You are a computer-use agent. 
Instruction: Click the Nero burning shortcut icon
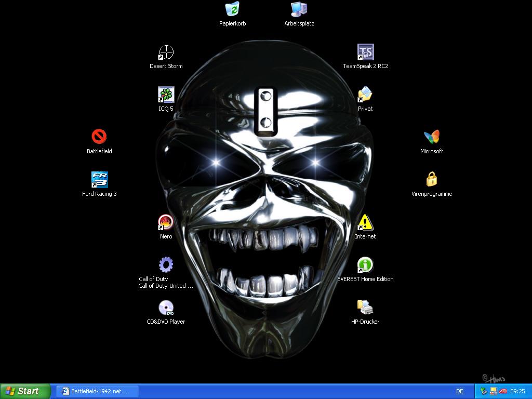[x=166, y=222]
